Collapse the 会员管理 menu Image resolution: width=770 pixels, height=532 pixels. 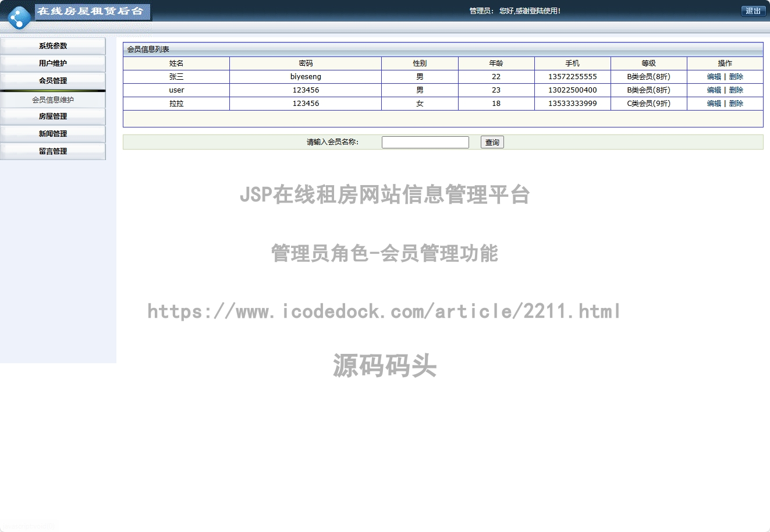click(53, 81)
